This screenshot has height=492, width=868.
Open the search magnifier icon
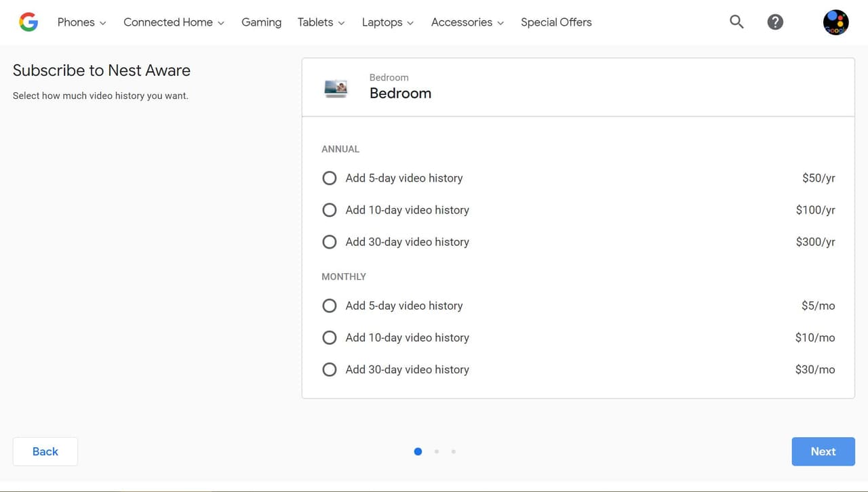click(x=736, y=22)
